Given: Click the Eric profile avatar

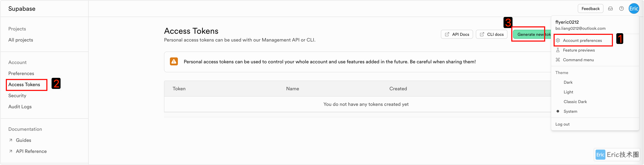Looking at the screenshot, I should tap(633, 8).
